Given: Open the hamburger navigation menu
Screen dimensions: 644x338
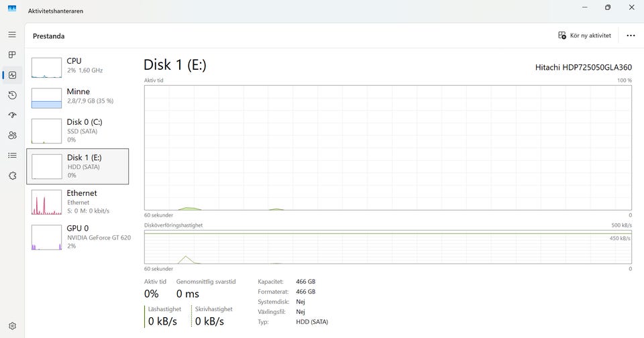Looking at the screenshot, I should coord(12,34).
